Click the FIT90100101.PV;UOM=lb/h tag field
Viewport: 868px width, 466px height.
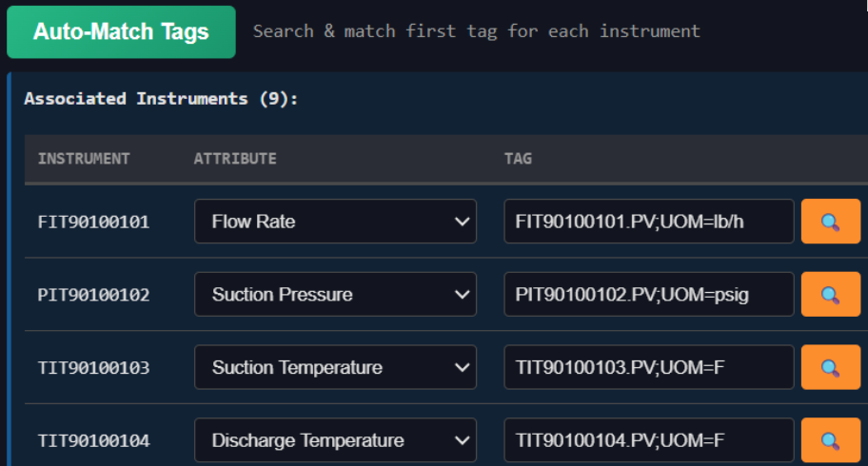pos(648,222)
